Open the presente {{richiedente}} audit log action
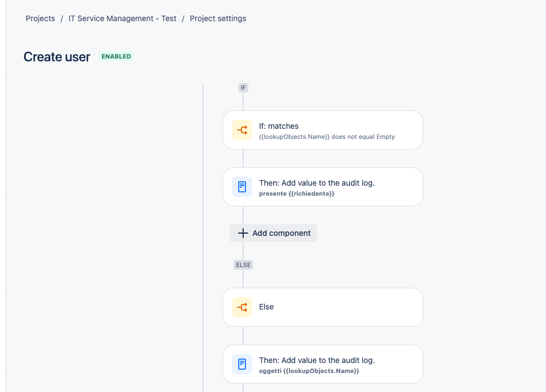Image resolution: width=546 pixels, height=392 pixels. tap(323, 187)
